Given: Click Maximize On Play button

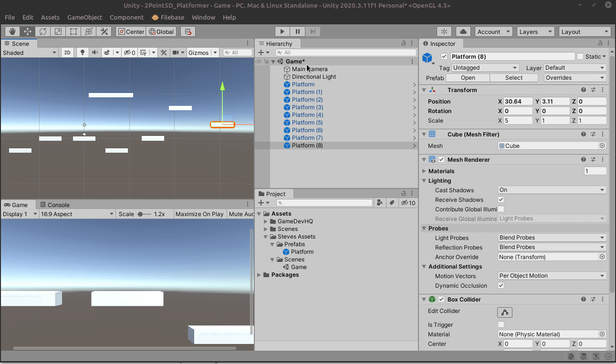Looking at the screenshot, I should pyautogui.click(x=199, y=214).
